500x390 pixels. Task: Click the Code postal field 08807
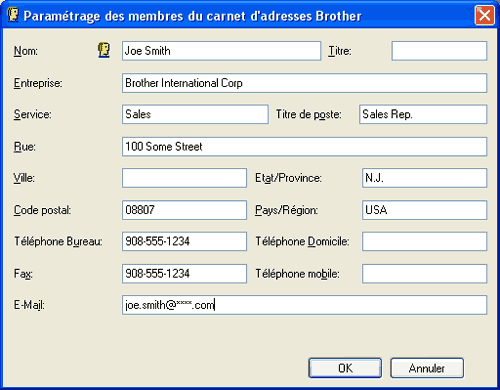184,210
